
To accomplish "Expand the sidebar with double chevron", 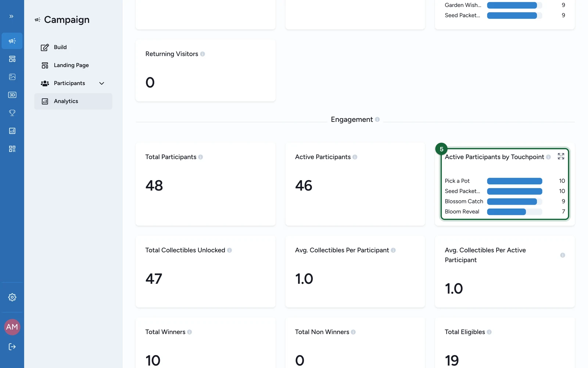I will [11, 16].
